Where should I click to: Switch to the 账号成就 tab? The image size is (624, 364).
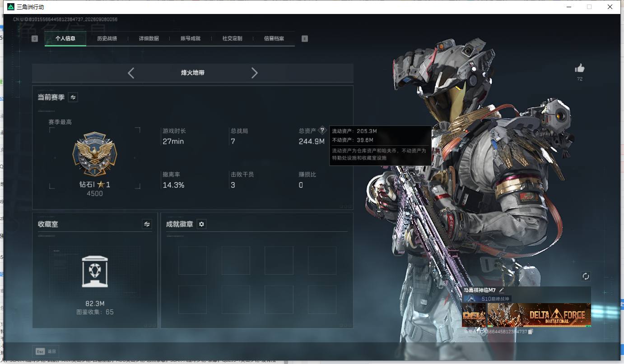click(191, 39)
